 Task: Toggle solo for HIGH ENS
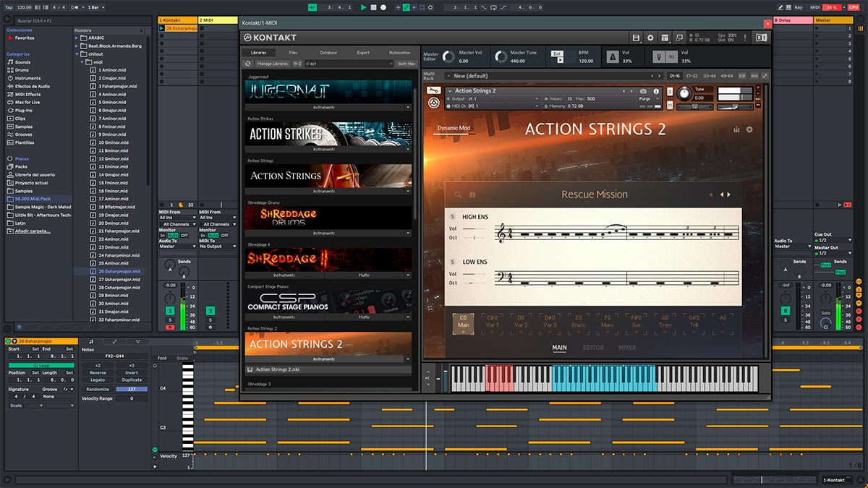(x=453, y=217)
